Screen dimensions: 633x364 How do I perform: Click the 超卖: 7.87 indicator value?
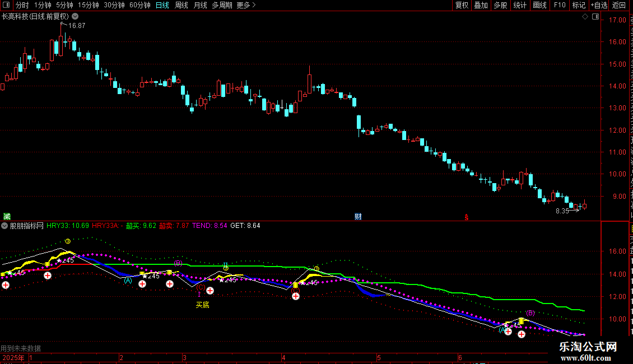174,226
